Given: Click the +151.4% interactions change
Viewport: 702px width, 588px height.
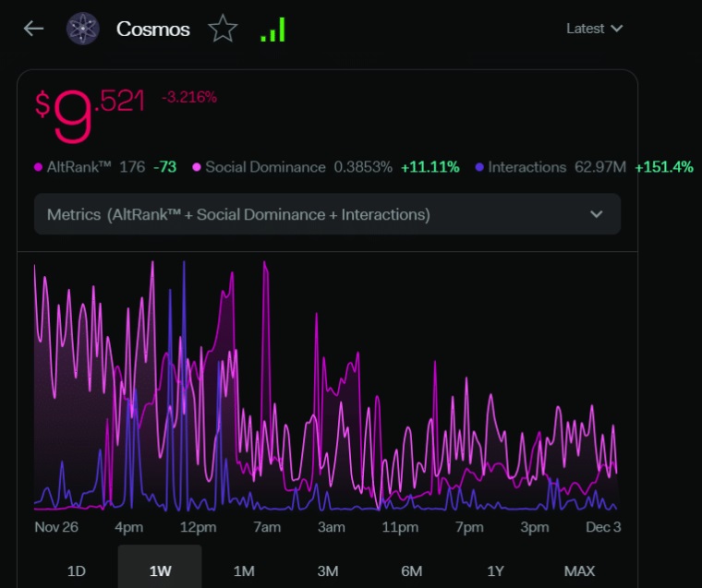Looking at the screenshot, I should coord(664,167).
